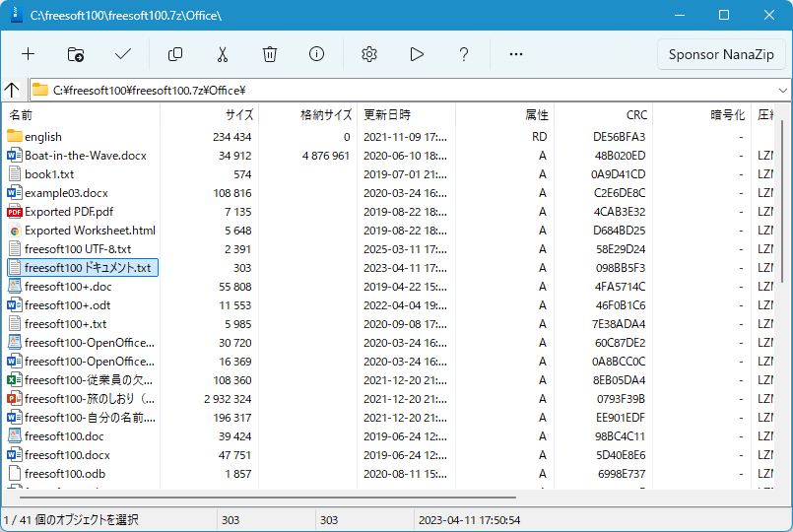Click status bar date 2023-04-11 17:50:54

pos(469,520)
